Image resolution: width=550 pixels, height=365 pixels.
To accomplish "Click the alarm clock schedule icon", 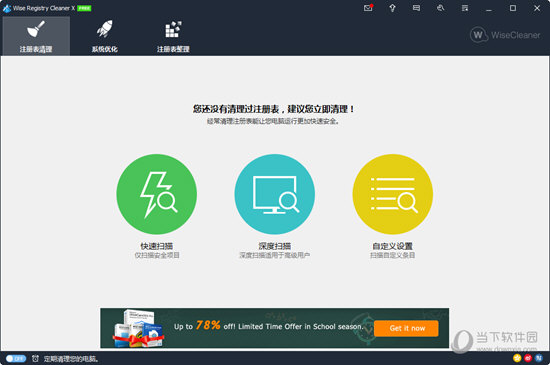I will coord(35,359).
